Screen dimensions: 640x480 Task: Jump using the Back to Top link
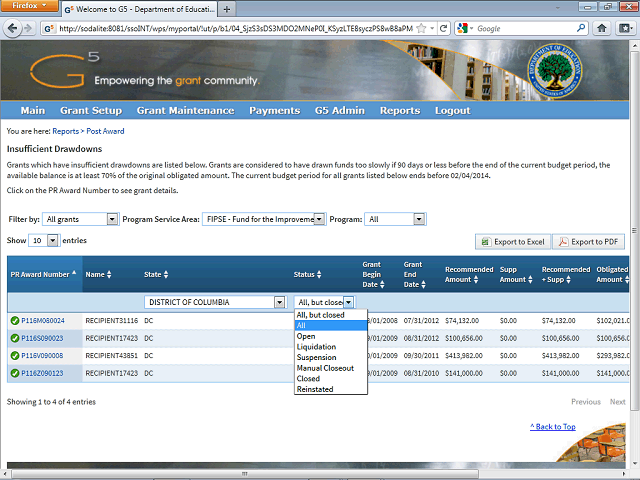point(553,427)
